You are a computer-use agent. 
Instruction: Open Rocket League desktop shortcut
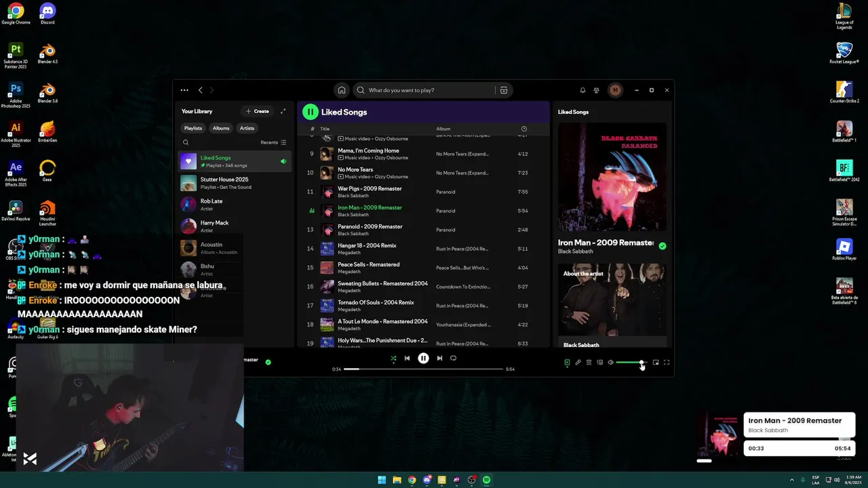pyautogui.click(x=844, y=54)
